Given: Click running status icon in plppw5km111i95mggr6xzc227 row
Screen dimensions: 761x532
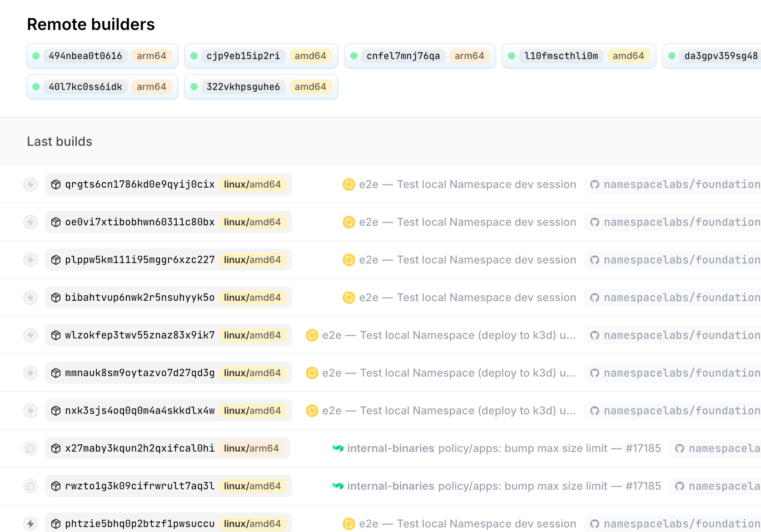Looking at the screenshot, I should [x=348, y=260].
